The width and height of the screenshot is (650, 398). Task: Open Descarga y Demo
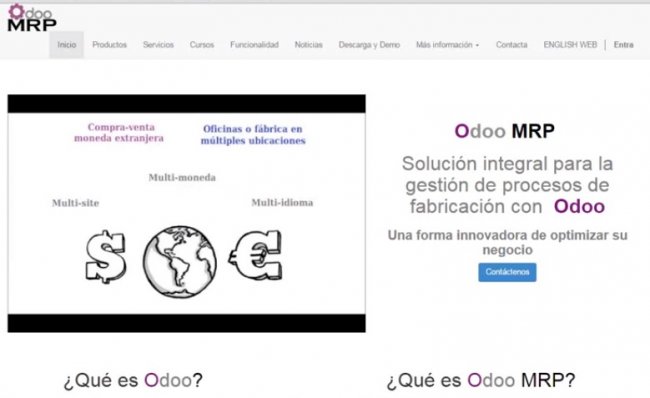(x=369, y=45)
